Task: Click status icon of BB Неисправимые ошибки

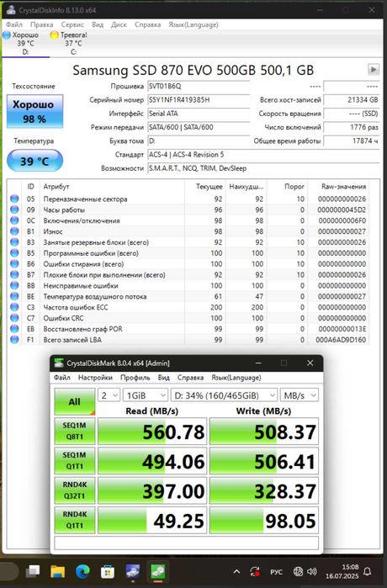Action: click(14, 285)
